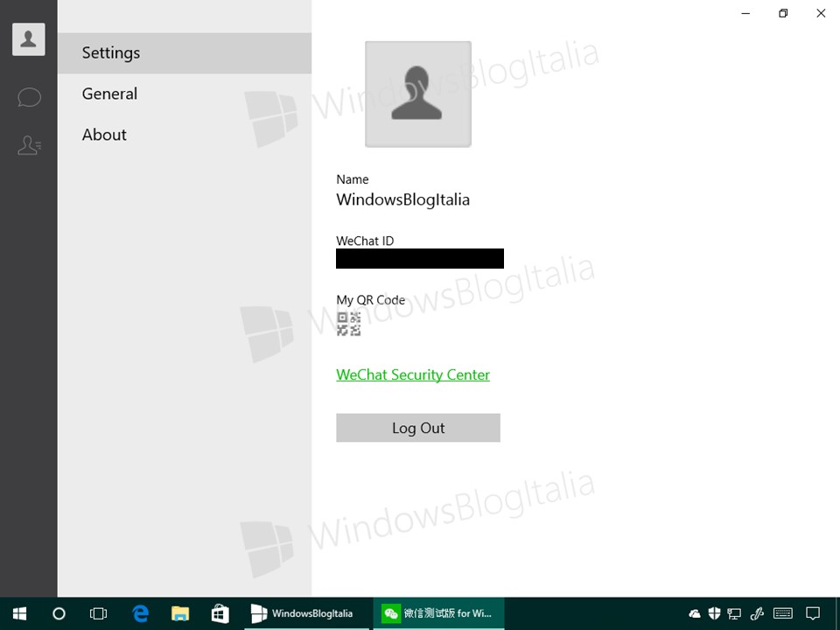Switch to the WindowsBlogItalia taskbar app

(306, 613)
